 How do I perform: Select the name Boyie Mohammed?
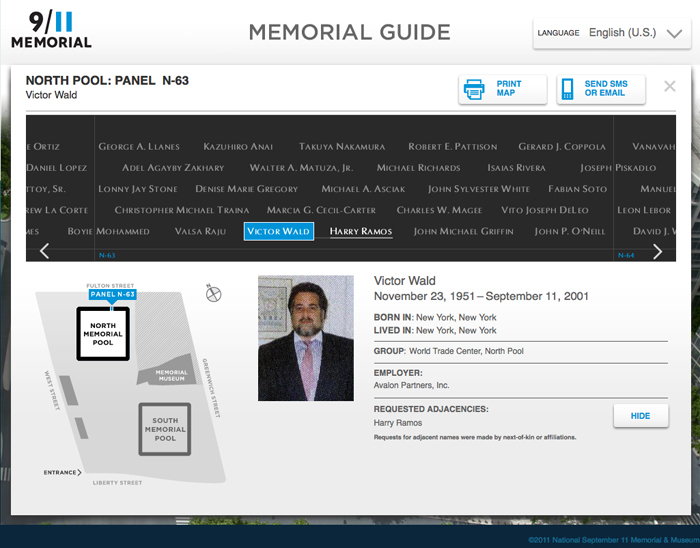108,231
